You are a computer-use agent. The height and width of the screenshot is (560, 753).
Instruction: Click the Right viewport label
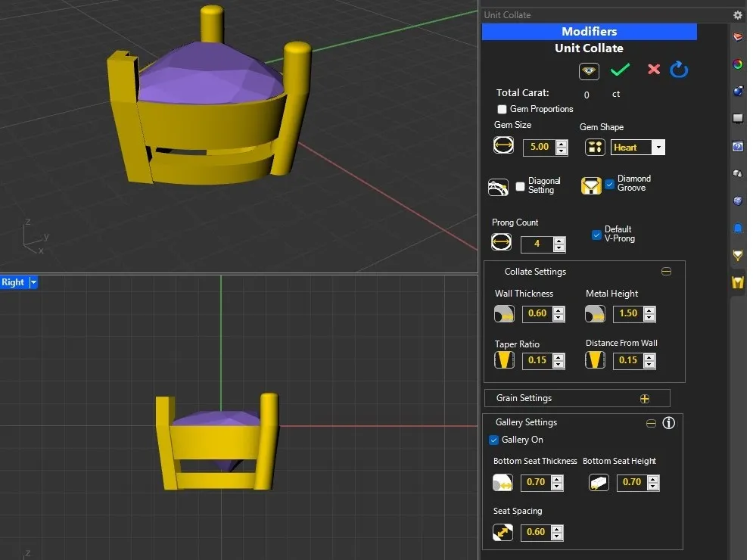[13, 282]
